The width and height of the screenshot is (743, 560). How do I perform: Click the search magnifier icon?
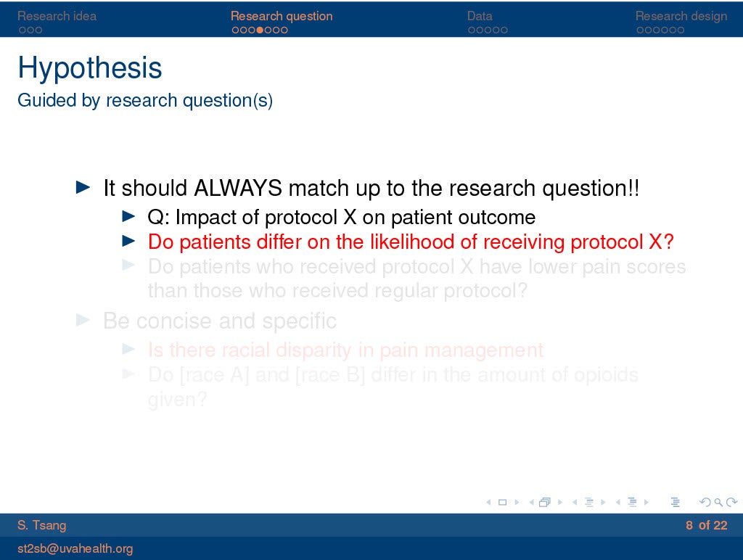click(718, 502)
